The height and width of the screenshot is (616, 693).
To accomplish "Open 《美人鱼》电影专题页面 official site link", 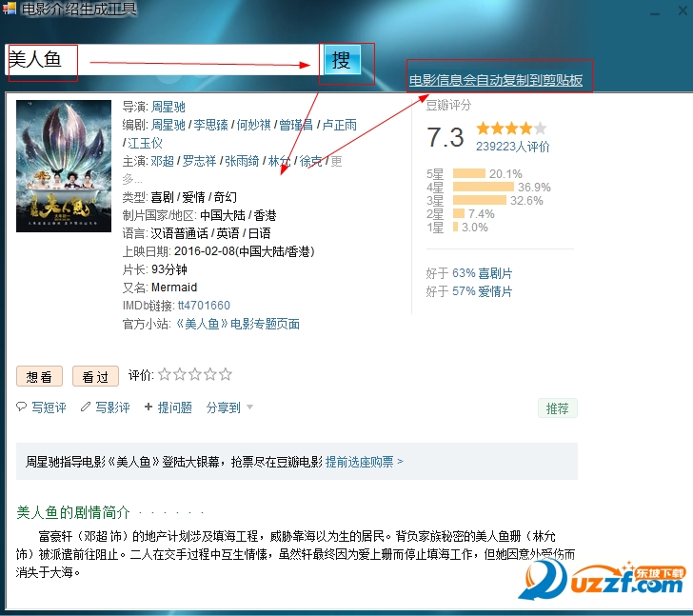I will pos(238,324).
